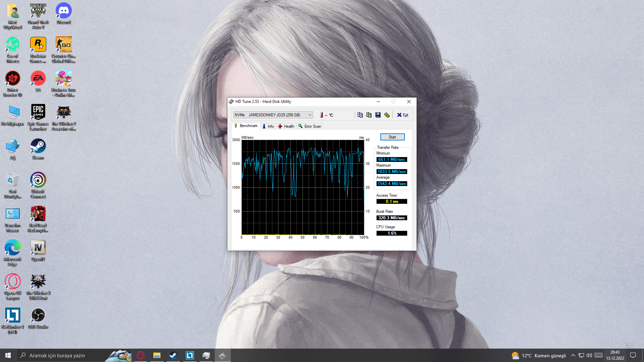Launch OBS Studio from desktop

[38, 318]
